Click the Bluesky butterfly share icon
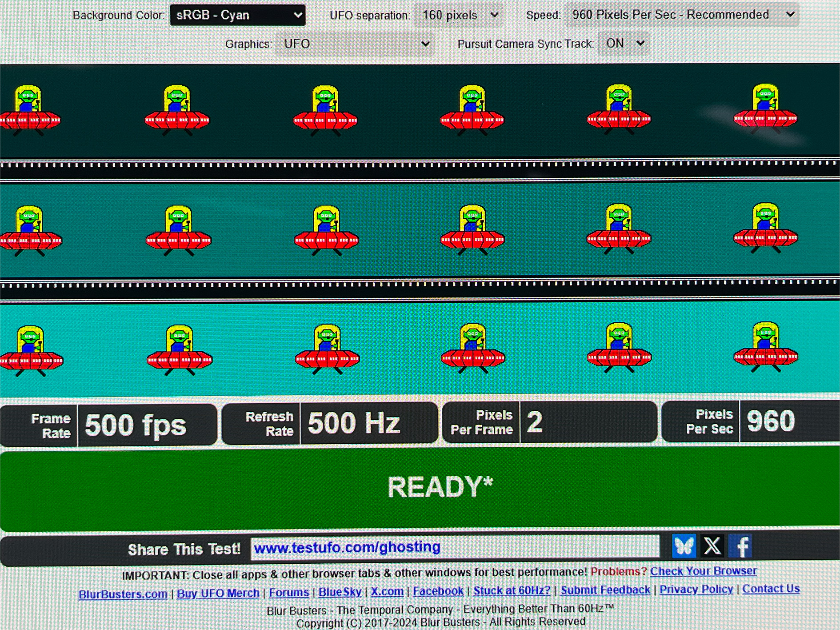 (x=684, y=546)
